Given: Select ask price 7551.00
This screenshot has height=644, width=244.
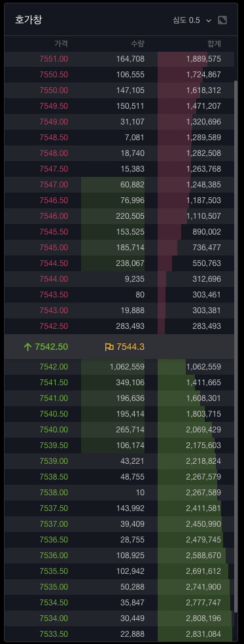Looking at the screenshot, I should click(54, 59).
